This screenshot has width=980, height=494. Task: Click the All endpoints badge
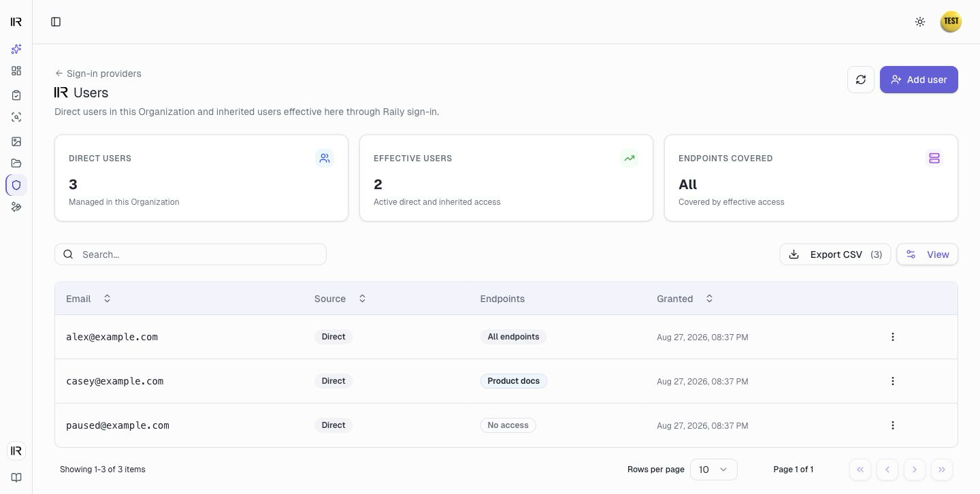click(x=513, y=337)
